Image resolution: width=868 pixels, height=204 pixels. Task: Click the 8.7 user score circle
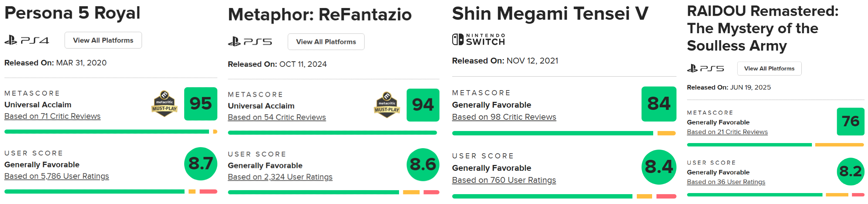[201, 164]
